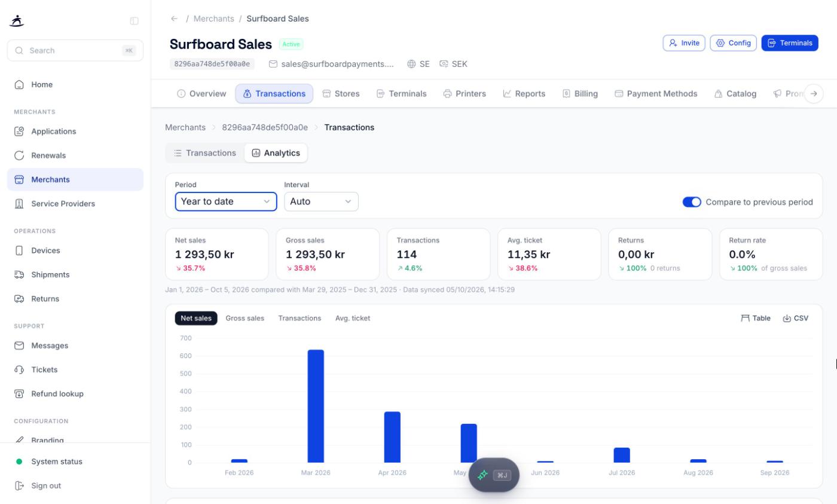This screenshot has width=837, height=504.
Task: Open Home in the sidebar
Action: (x=75, y=84)
